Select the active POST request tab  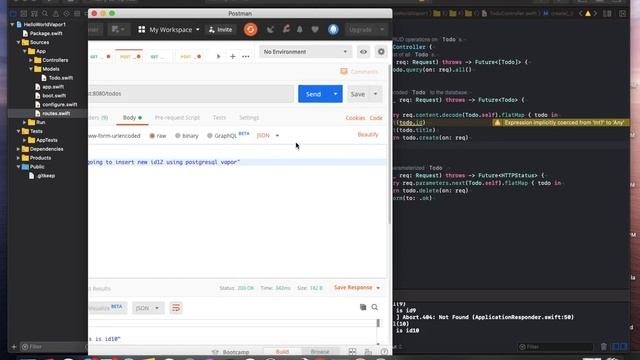[130, 56]
